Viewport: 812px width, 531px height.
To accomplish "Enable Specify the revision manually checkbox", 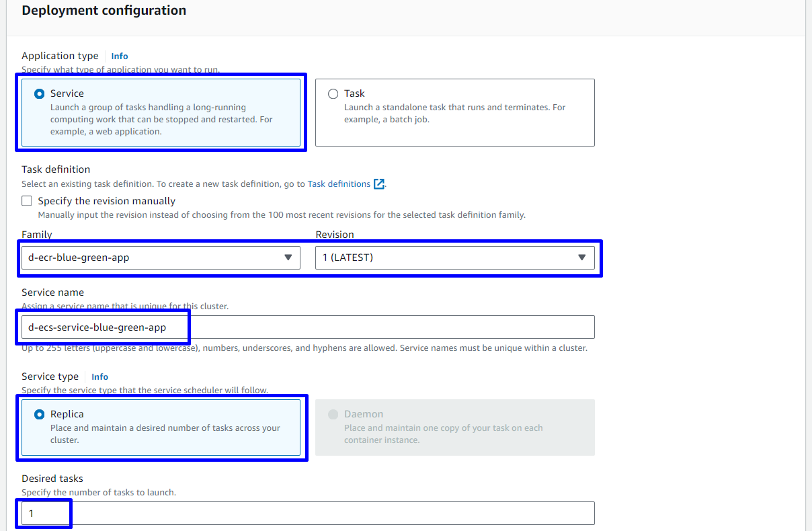I will (27, 201).
